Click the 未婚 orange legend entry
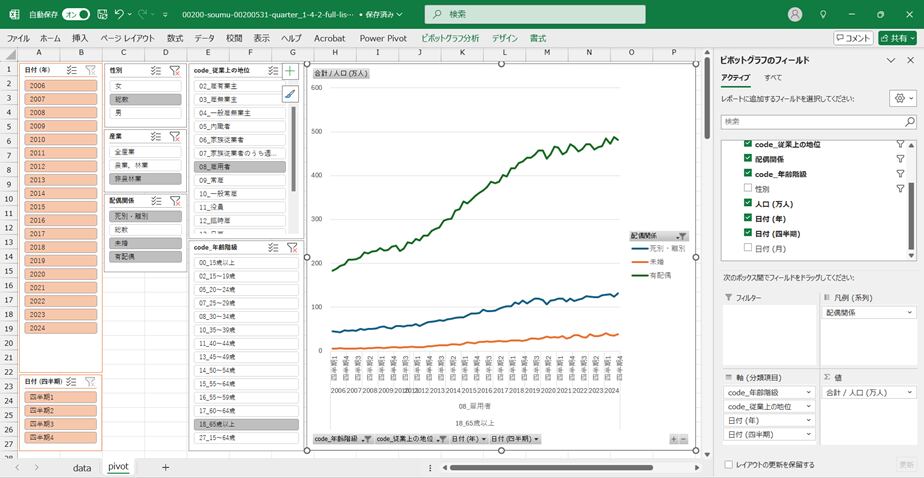 647,262
